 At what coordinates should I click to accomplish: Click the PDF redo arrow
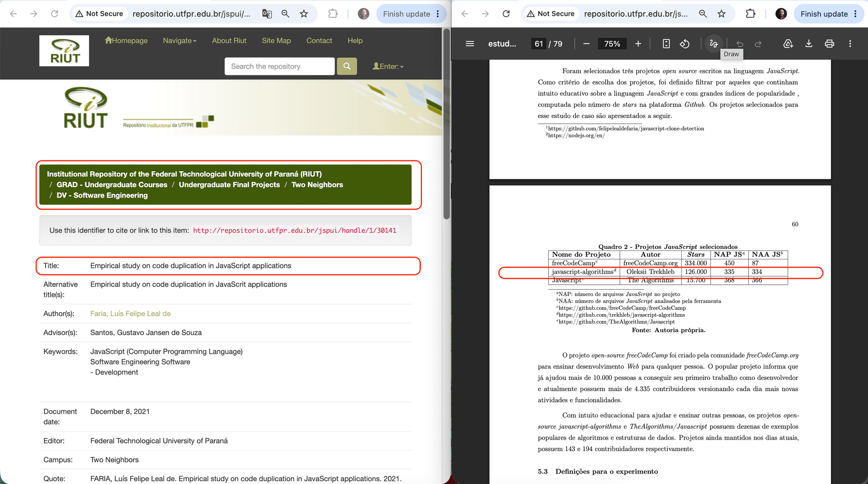coord(758,44)
